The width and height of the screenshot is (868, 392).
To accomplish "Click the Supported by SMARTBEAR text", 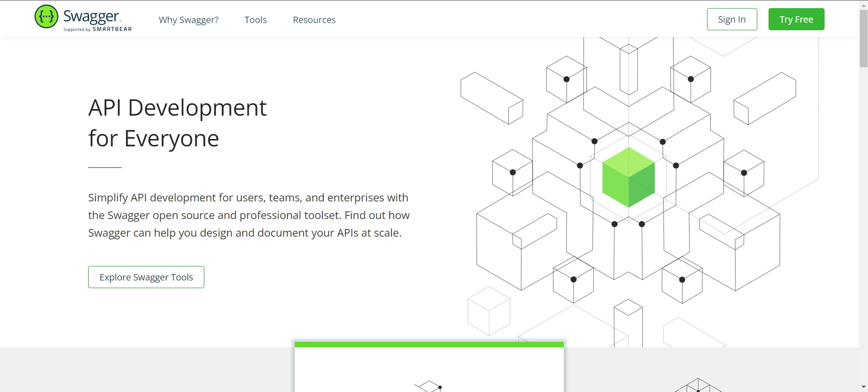I will (98, 29).
